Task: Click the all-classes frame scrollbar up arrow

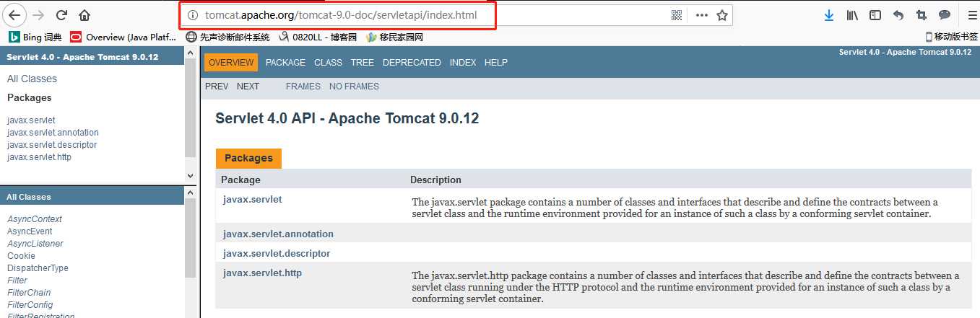Action: pyautogui.click(x=191, y=192)
